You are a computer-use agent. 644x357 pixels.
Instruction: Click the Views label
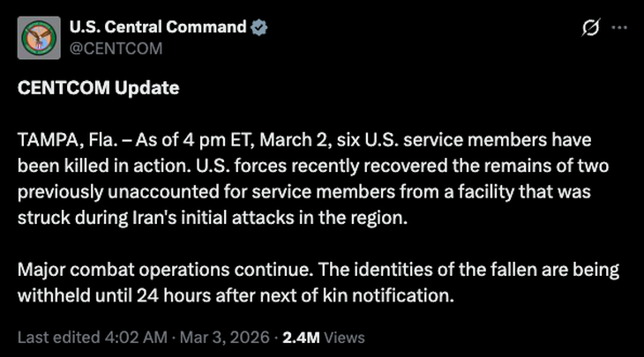click(x=343, y=337)
